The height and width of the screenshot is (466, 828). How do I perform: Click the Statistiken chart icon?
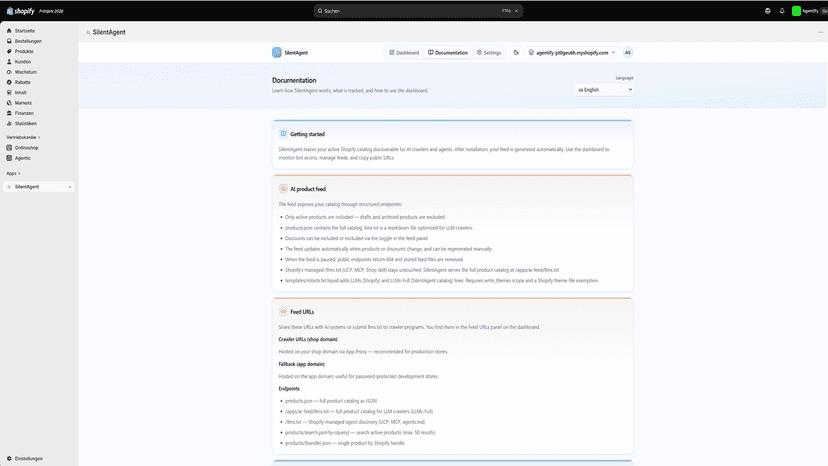point(9,123)
